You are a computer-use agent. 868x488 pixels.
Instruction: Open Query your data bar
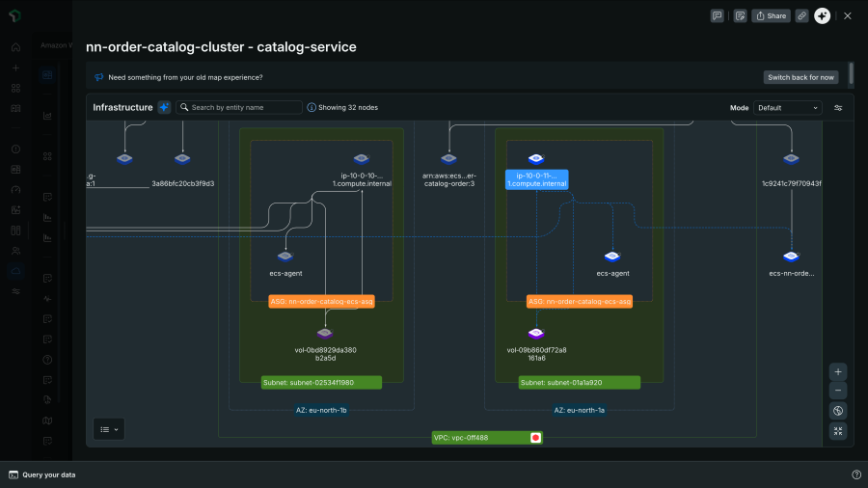point(42,474)
